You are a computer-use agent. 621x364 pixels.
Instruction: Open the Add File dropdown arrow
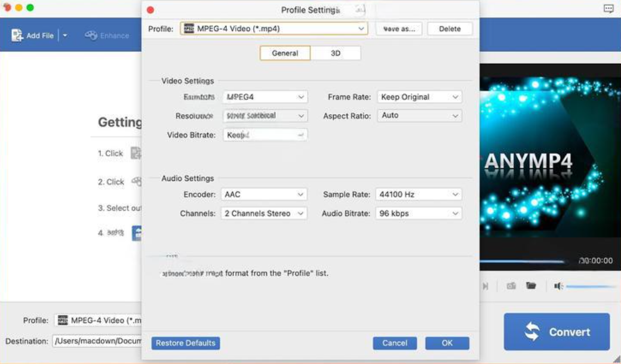point(65,36)
